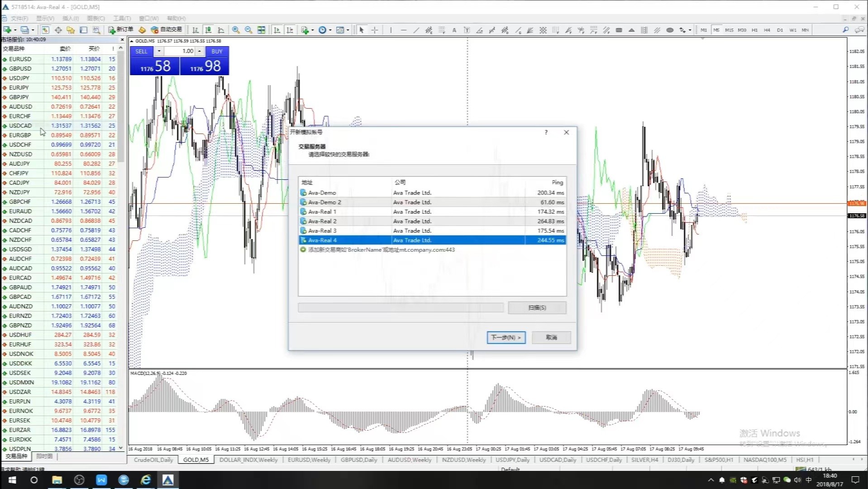This screenshot has width=868, height=489.
Task: Select the text label 'A' drawing tool
Action: pyautogui.click(x=454, y=30)
